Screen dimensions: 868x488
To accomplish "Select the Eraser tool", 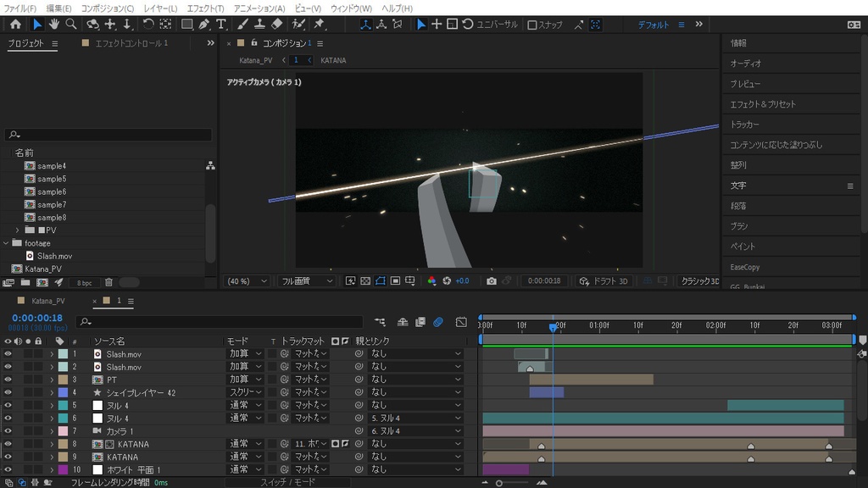I will (276, 25).
